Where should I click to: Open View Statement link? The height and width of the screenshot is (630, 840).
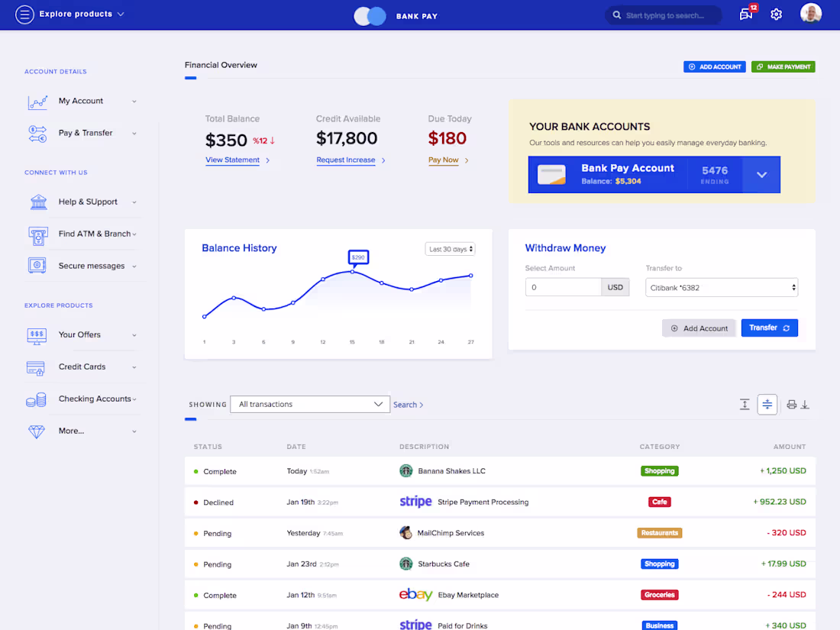tap(231, 160)
